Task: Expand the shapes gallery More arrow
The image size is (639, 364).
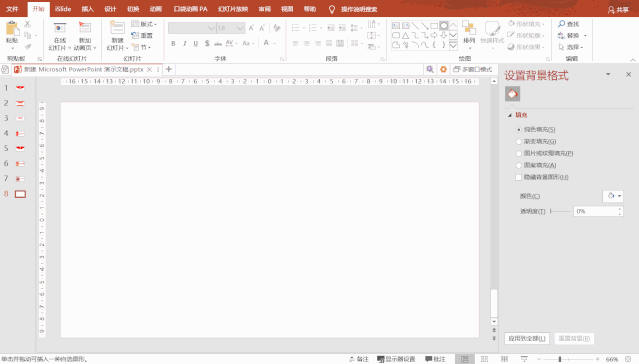Action: pyautogui.click(x=453, y=46)
